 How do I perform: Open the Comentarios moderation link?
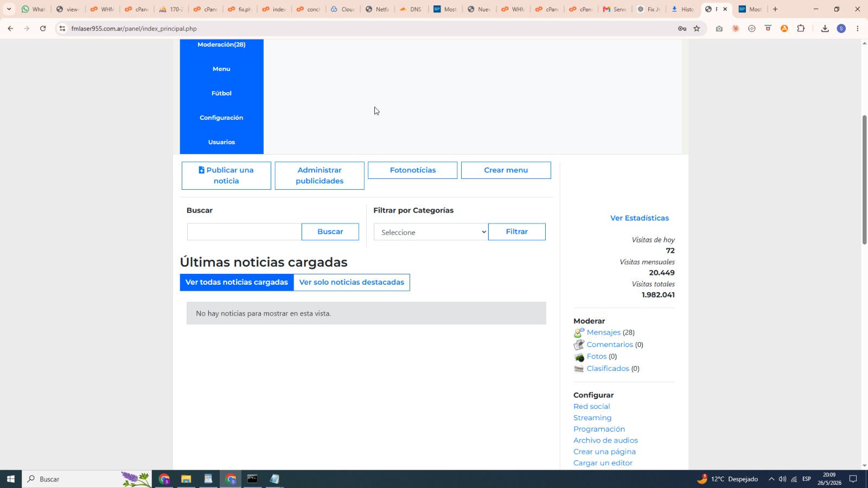(x=610, y=344)
